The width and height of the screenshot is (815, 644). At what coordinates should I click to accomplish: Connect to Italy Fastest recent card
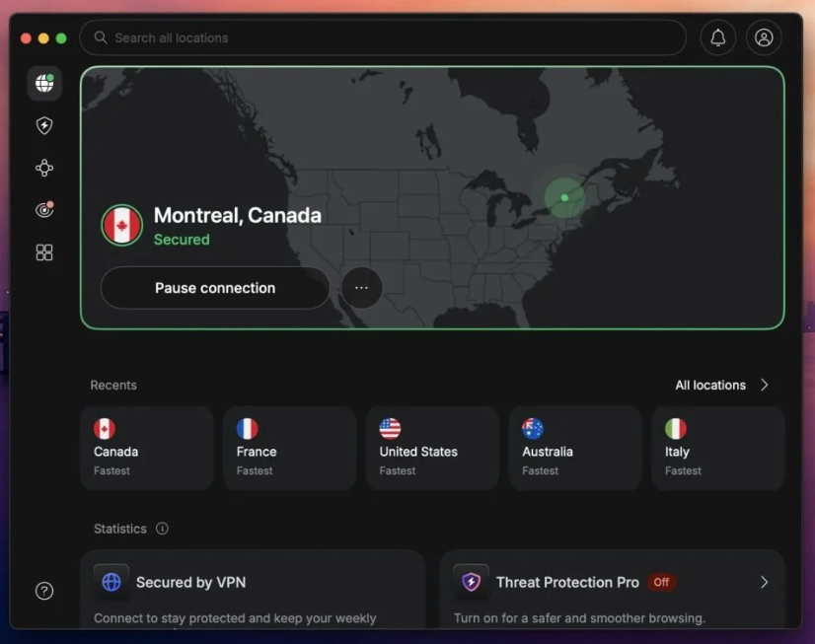tap(717, 448)
